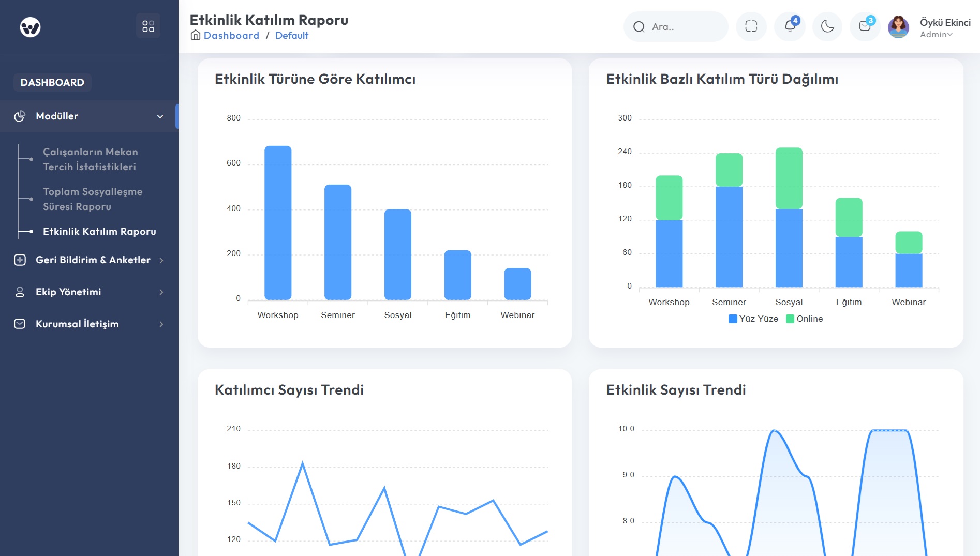Viewport: 980px width, 556px height.
Task: Click the DASHBOARD sidebar label
Action: [x=52, y=82]
